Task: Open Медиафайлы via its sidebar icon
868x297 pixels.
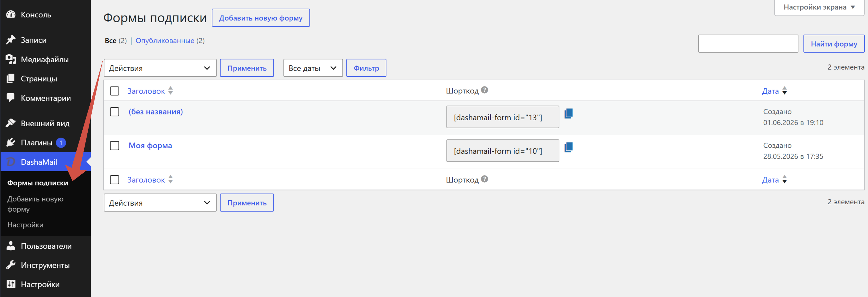Action: (x=11, y=59)
